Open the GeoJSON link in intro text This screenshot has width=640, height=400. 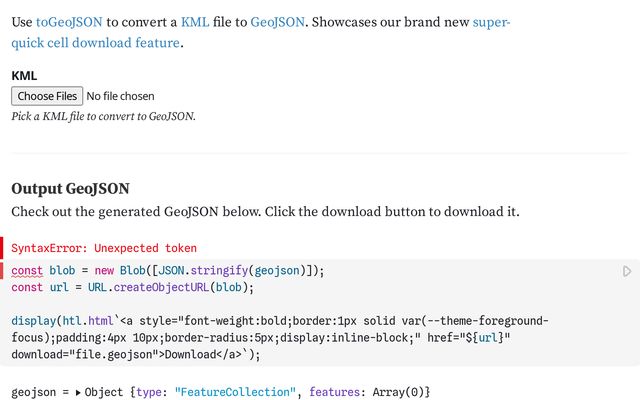coord(278,22)
